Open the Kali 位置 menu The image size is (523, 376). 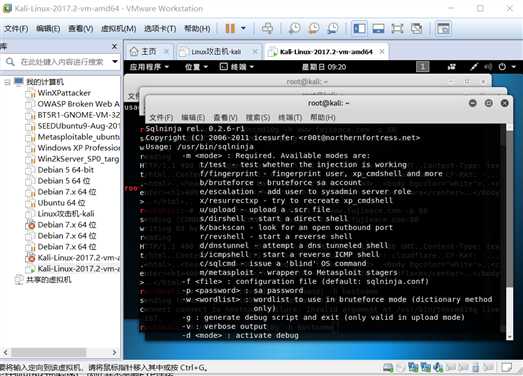coord(196,67)
